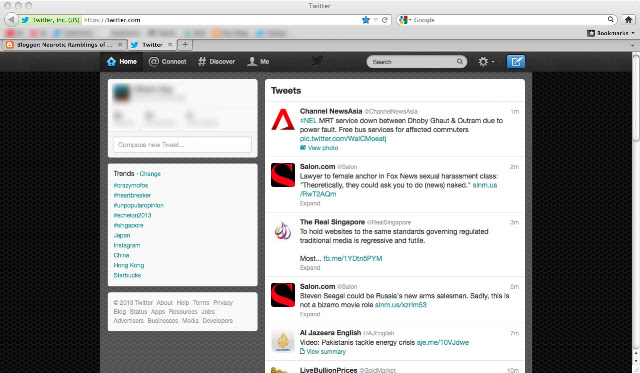Open fb.me link in Real Singapore tweet

point(353,258)
